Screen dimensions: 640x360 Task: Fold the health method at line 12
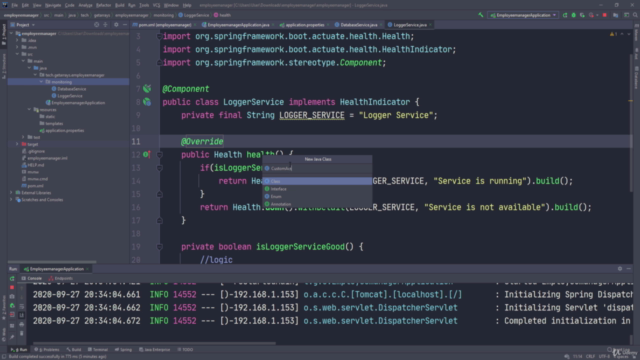(x=160, y=155)
